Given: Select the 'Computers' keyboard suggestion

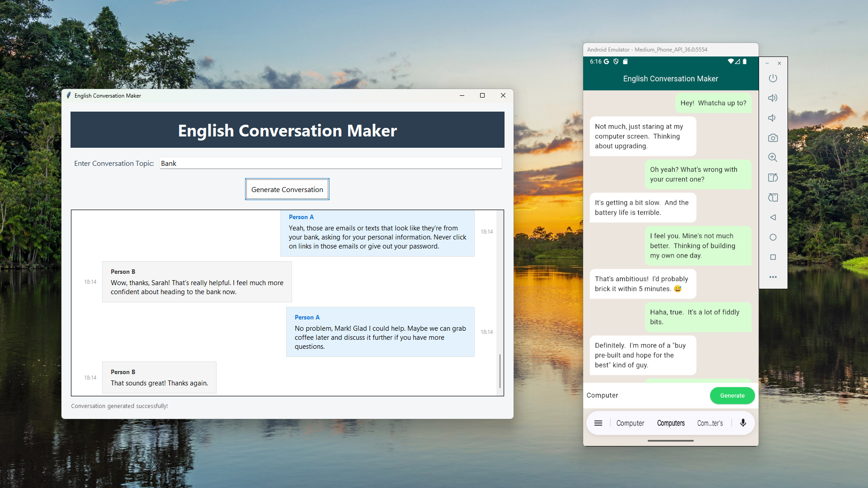Looking at the screenshot, I should 670,423.
